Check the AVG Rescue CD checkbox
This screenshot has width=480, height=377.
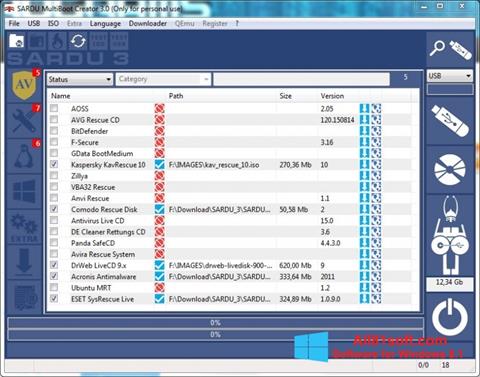tap(54, 119)
